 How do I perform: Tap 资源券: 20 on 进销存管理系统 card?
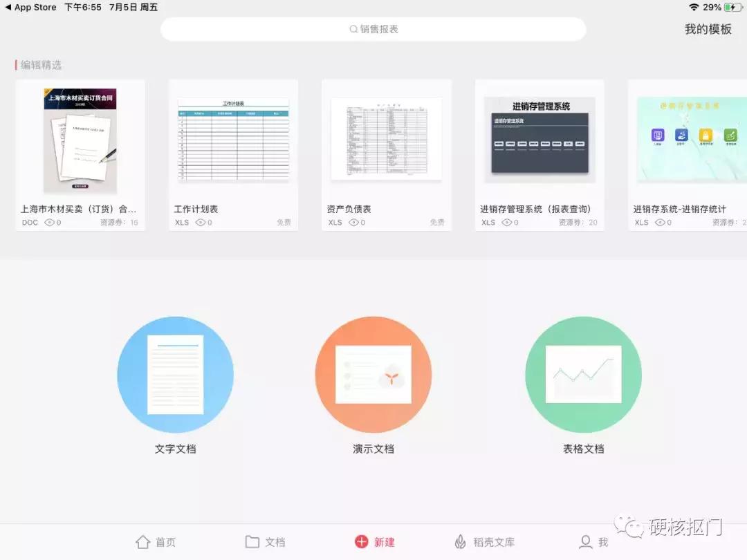[578, 223]
